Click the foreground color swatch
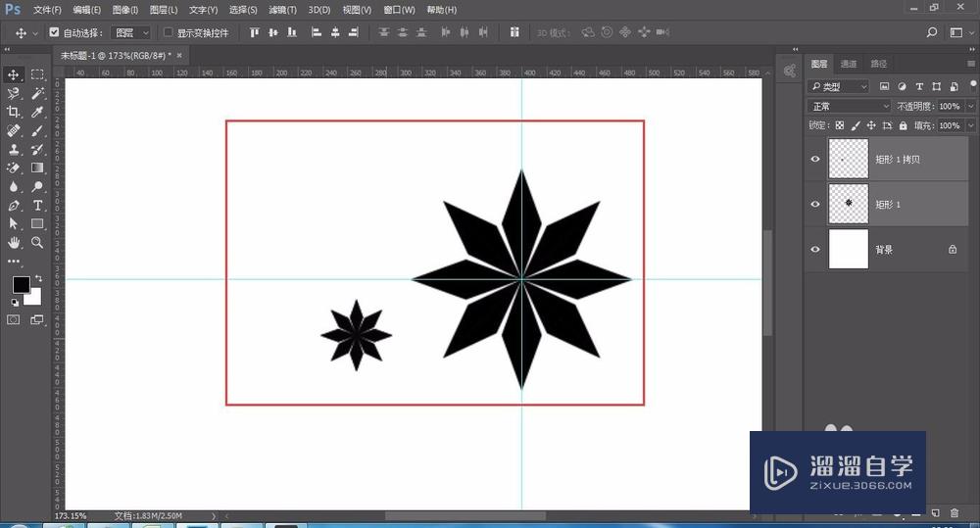This screenshot has width=980, height=528. click(21, 285)
